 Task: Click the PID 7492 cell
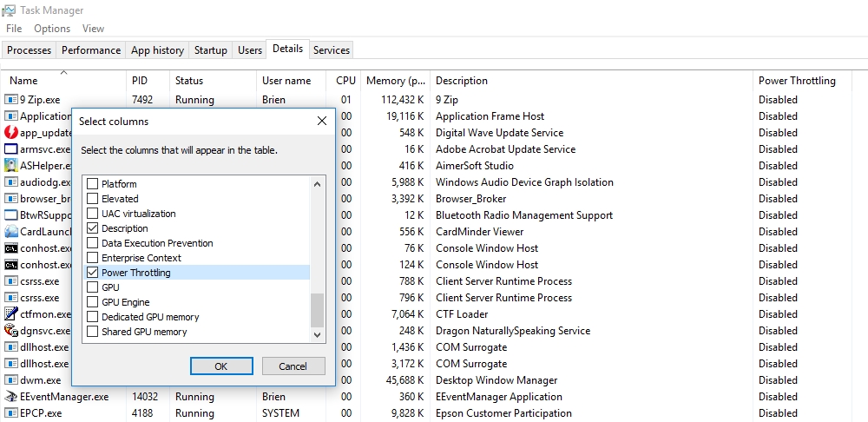coord(142,100)
